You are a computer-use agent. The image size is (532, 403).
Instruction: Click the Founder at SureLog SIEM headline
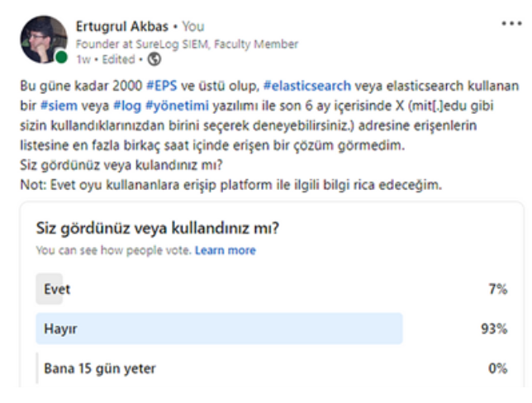(x=187, y=44)
